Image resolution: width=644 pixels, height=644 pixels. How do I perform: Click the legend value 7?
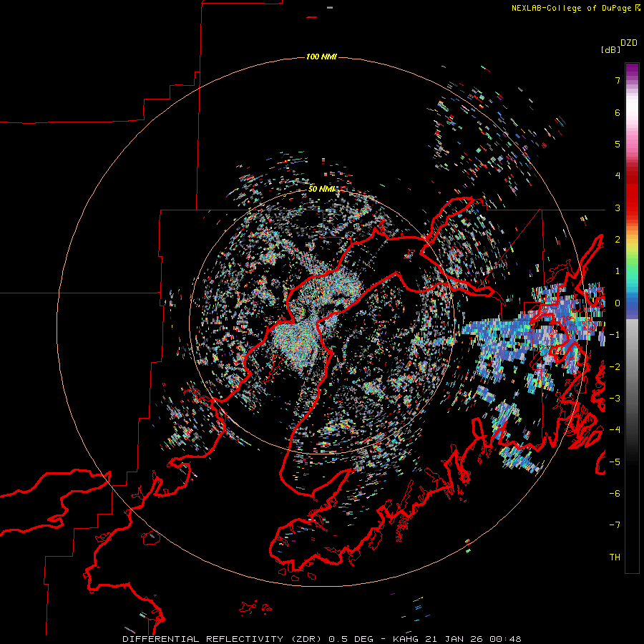618,80
